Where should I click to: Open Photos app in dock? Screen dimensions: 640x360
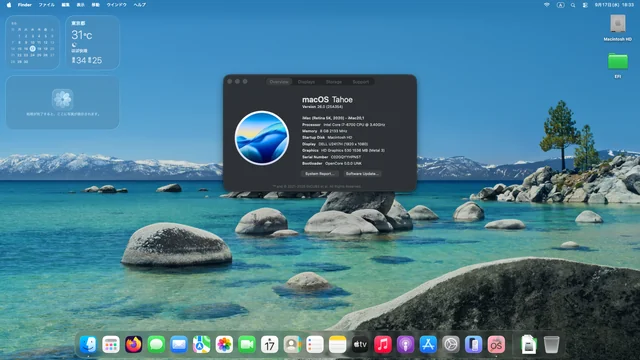tap(224, 344)
